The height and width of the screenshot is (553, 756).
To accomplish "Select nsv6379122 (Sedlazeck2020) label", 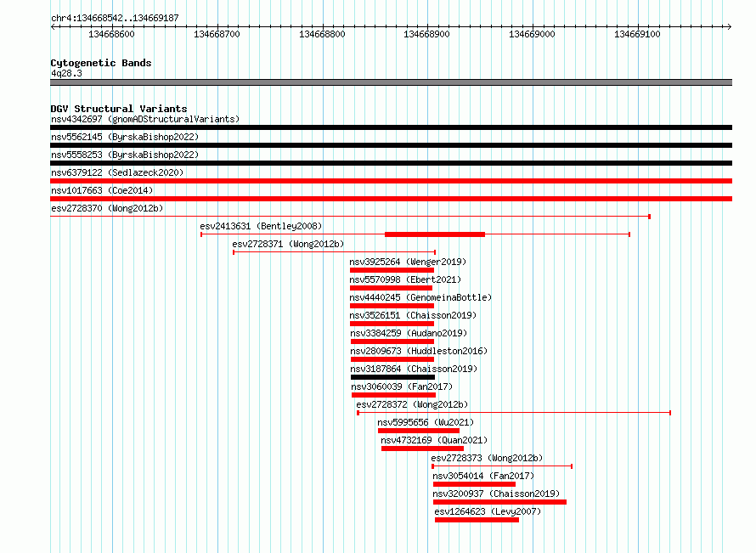I will [x=117, y=172].
